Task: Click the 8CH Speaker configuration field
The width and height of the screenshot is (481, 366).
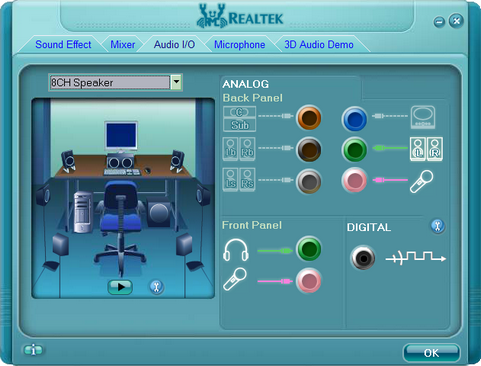Action: (x=110, y=82)
